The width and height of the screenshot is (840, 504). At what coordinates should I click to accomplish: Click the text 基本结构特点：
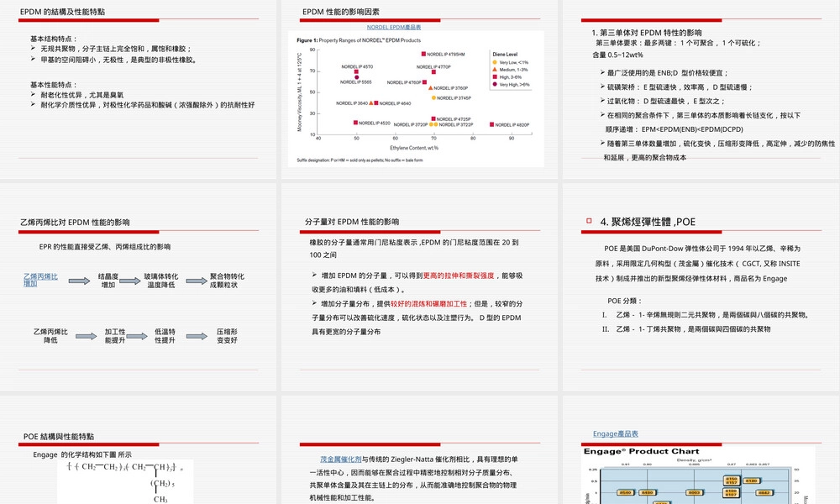[54, 39]
